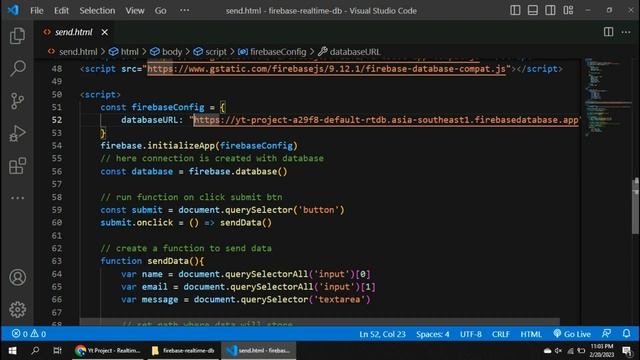Switch to Chrome Yt Project window
This screenshot has height=360, width=640.
pos(108,350)
